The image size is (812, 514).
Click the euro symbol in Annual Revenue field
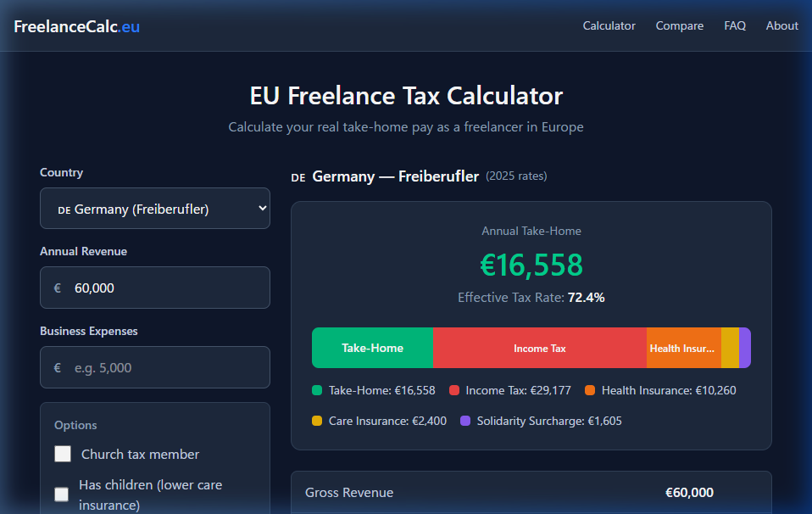tap(57, 288)
